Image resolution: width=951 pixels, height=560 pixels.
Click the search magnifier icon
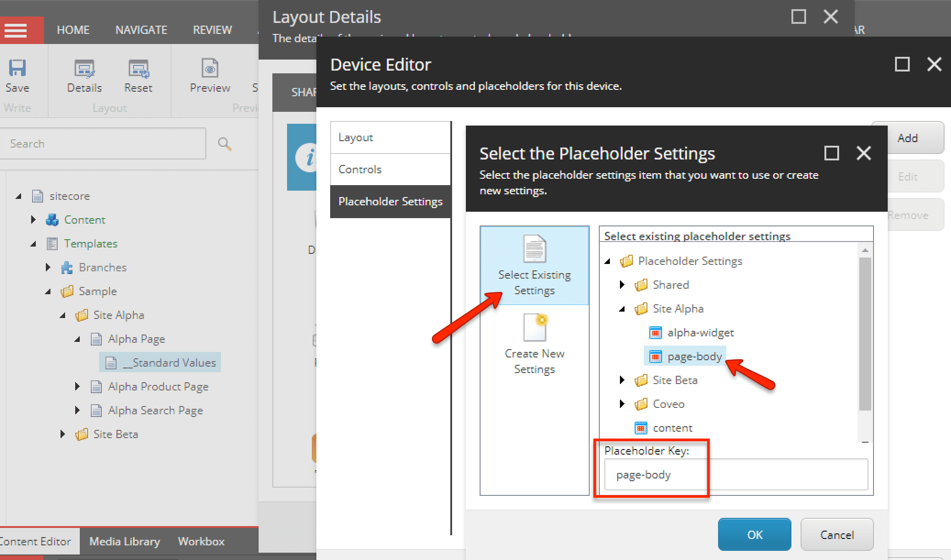click(225, 144)
